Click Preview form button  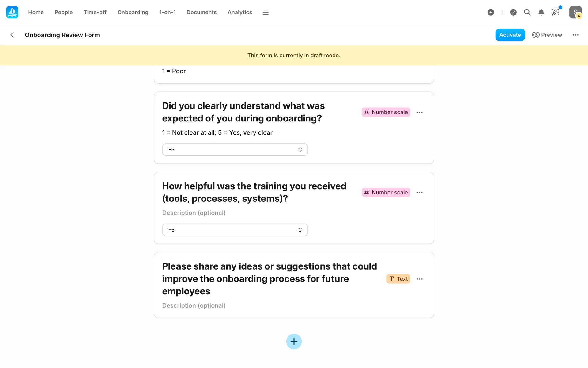coord(547,35)
